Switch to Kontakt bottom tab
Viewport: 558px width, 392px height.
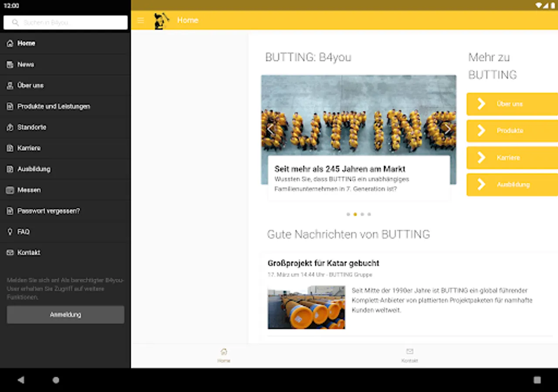click(x=409, y=355)
